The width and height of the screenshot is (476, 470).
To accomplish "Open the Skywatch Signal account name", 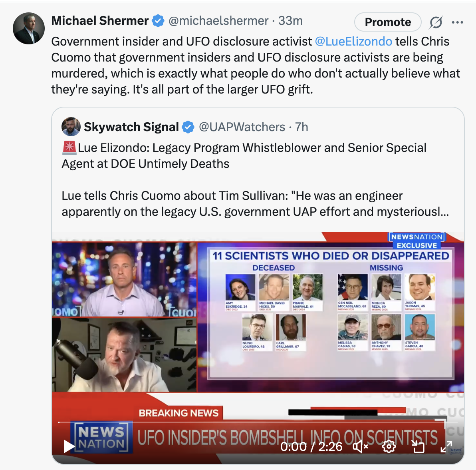I will coord(131,127).
